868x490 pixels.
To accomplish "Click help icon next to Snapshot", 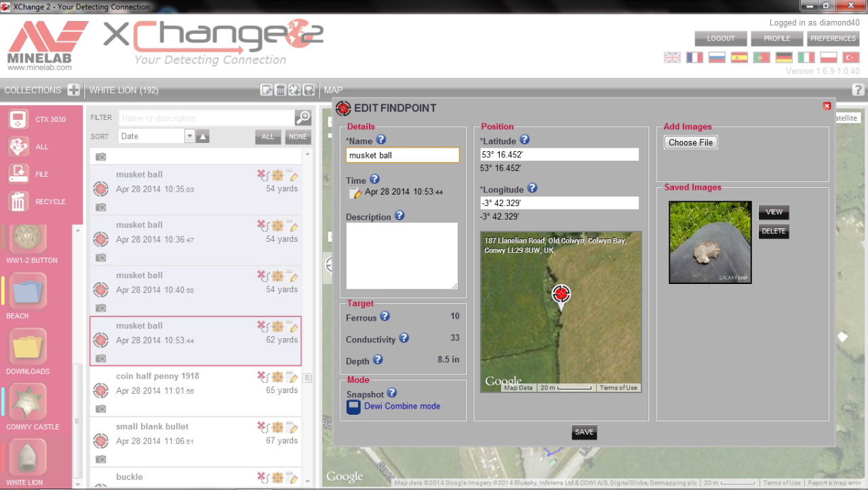I will click(x=391, y=393).
